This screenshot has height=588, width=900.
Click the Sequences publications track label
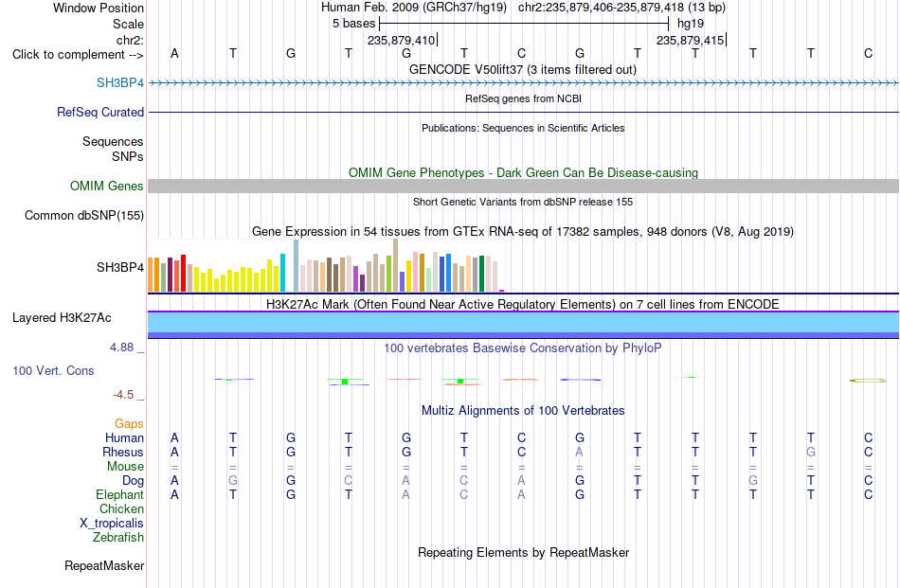113,142
